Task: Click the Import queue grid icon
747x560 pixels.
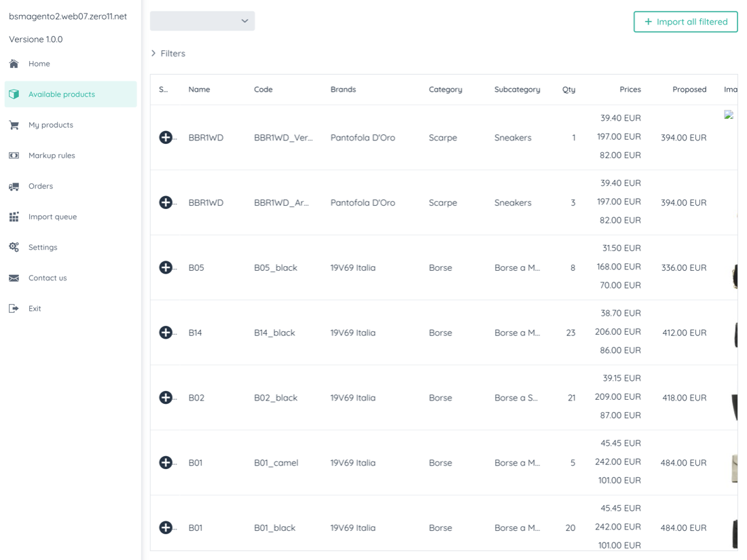Action: 14,217
